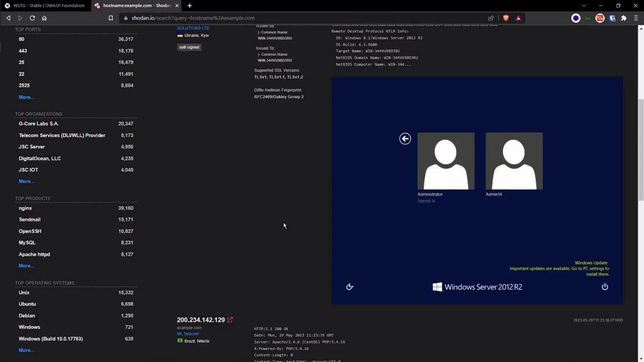This screenshot has height=362, width=644.
Task: Expand More under Top Products
Action: pos(26,265)
